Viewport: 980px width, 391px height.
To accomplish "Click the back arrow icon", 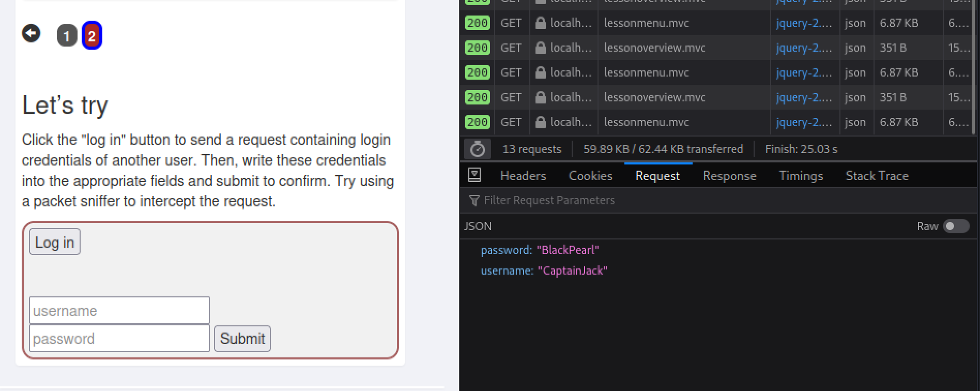I will click(31, 34).
